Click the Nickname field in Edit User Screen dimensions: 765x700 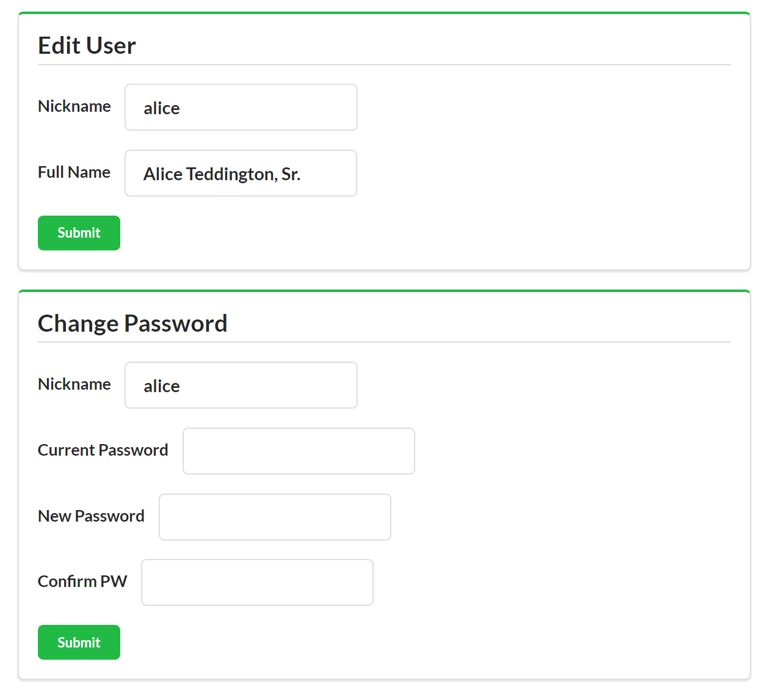241,108
